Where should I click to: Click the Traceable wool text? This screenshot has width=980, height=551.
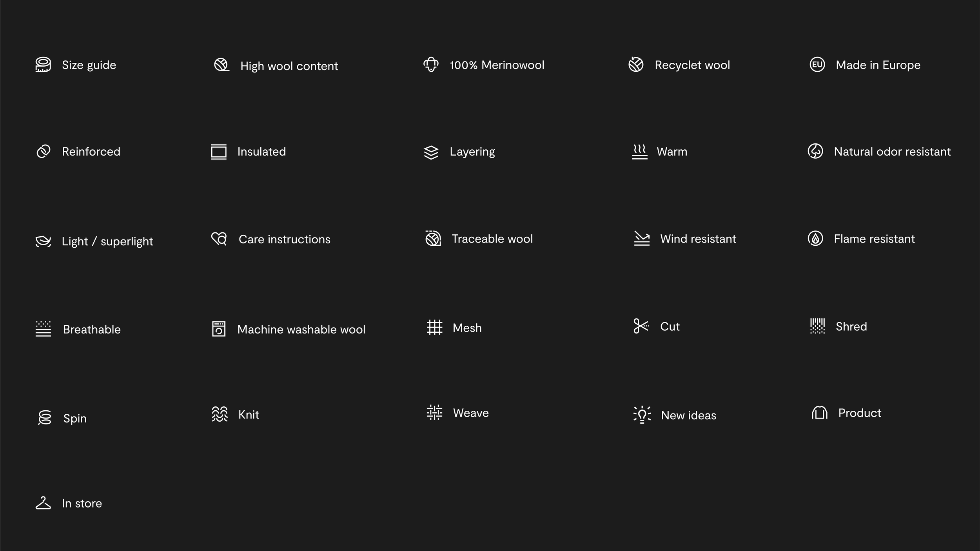[492, 239]
